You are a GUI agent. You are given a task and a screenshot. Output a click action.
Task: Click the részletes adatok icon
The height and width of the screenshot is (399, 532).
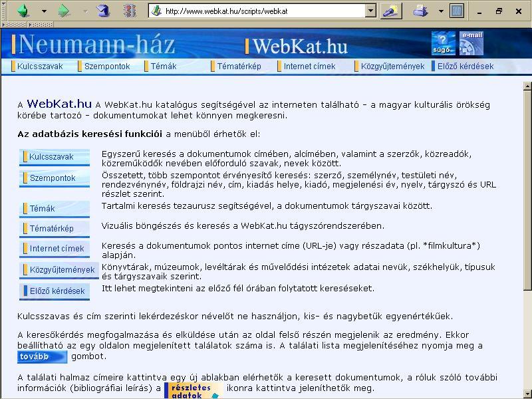(x=193, y=391)
